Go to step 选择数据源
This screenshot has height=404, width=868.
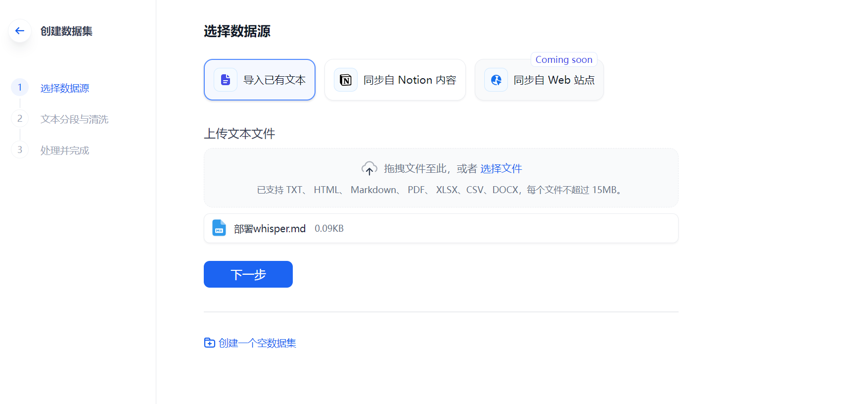[65, 88]
